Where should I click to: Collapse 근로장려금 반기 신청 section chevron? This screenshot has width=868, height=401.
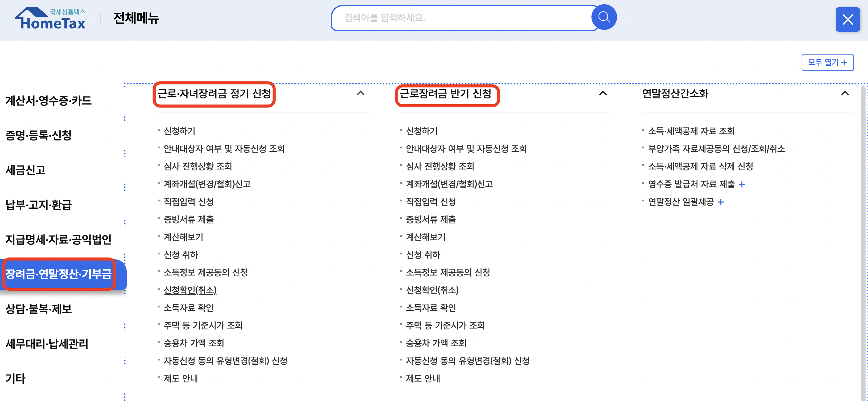click(x=602, y=94)
